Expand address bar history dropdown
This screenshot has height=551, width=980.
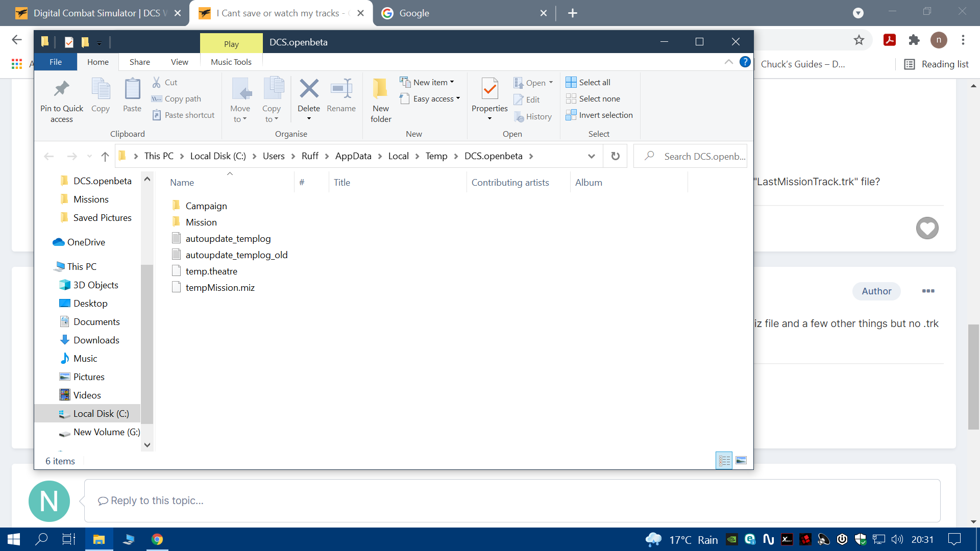tap(591, 156)
